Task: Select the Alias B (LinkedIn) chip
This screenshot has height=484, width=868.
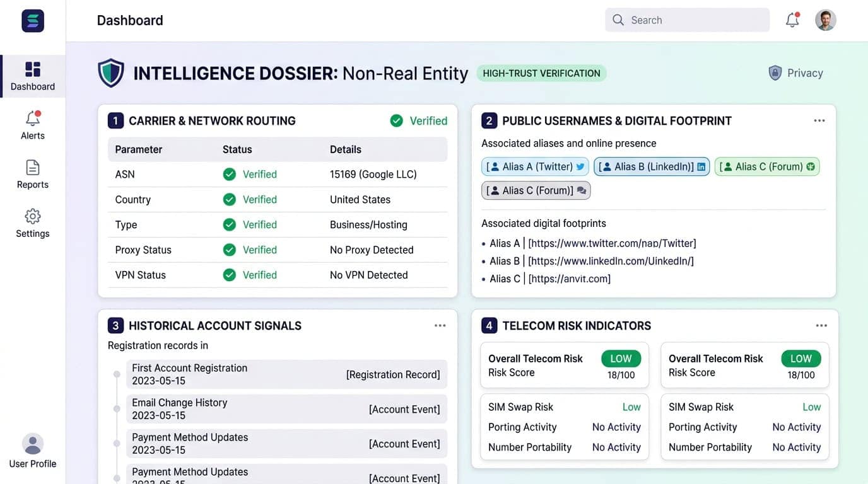Action: pos(652,167)
